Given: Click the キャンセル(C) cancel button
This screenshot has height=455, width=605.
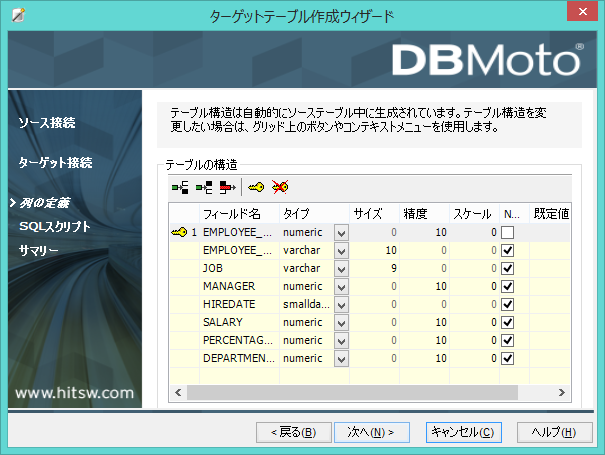Looking at the screenshot, I should [x=463, y=432].
